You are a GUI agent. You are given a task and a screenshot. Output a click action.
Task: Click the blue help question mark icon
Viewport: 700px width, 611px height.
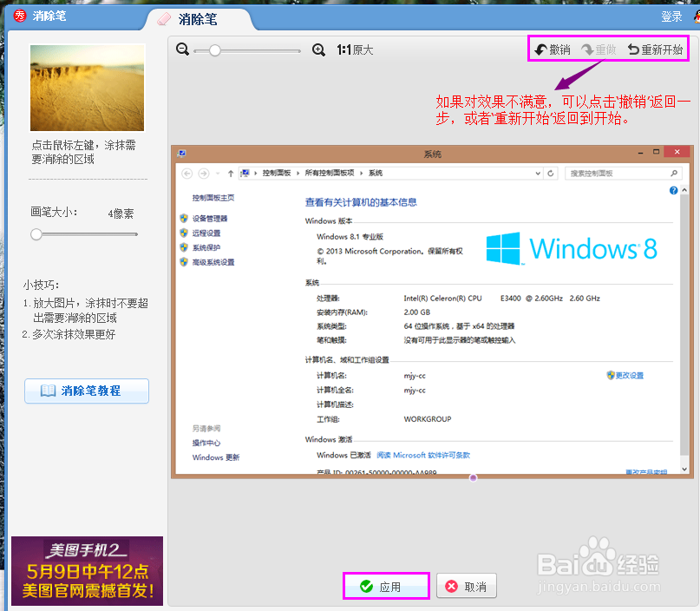click(x=674, y=191)
